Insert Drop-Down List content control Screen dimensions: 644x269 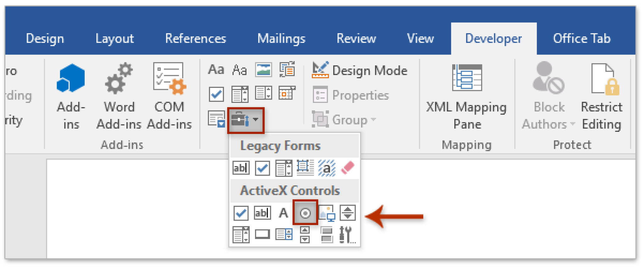pyautogui.click(x=264, y=93)
